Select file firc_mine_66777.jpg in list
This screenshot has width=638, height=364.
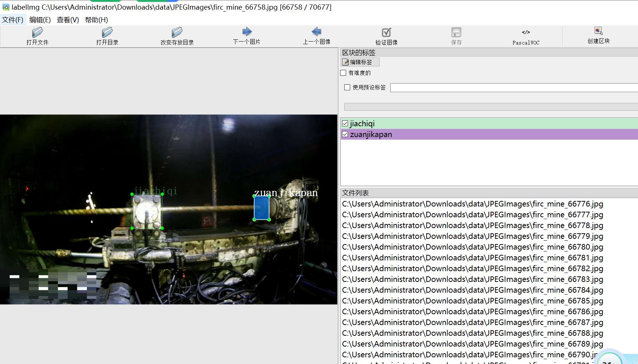(472, 214)
